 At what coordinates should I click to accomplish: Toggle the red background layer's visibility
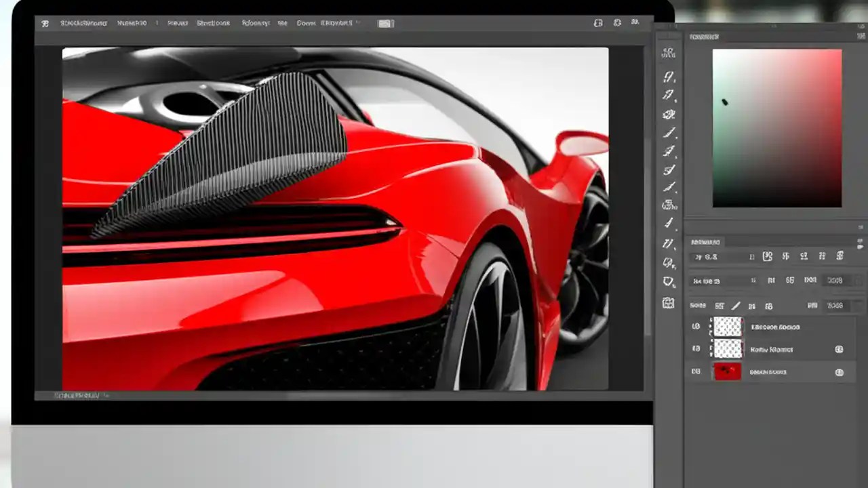pyautogui.click(x=695, y=371)
